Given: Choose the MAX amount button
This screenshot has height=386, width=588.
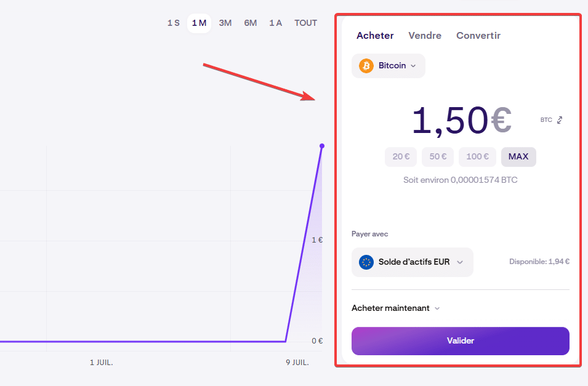Looking at the screenshot, I should click(x=518, y=157).
